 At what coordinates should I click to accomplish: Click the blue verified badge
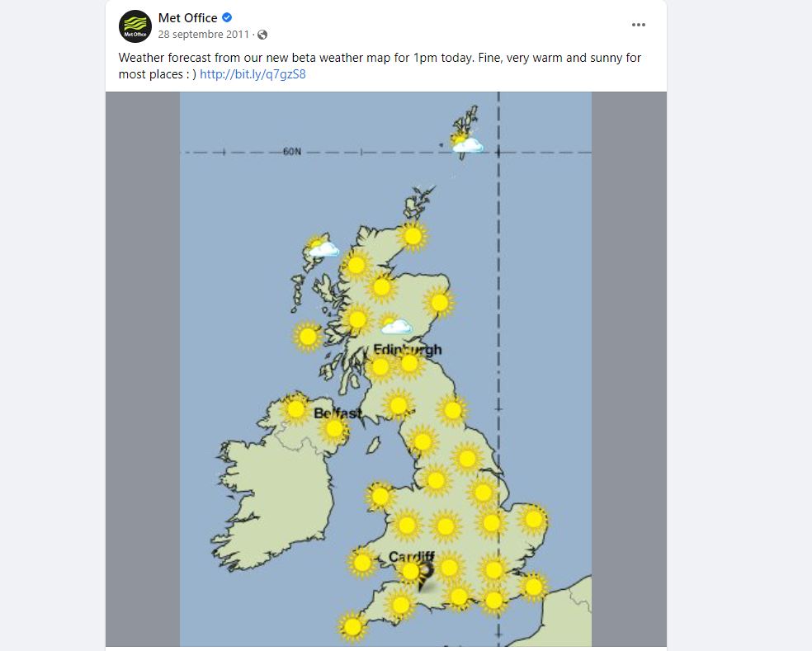tap(227, 18)
